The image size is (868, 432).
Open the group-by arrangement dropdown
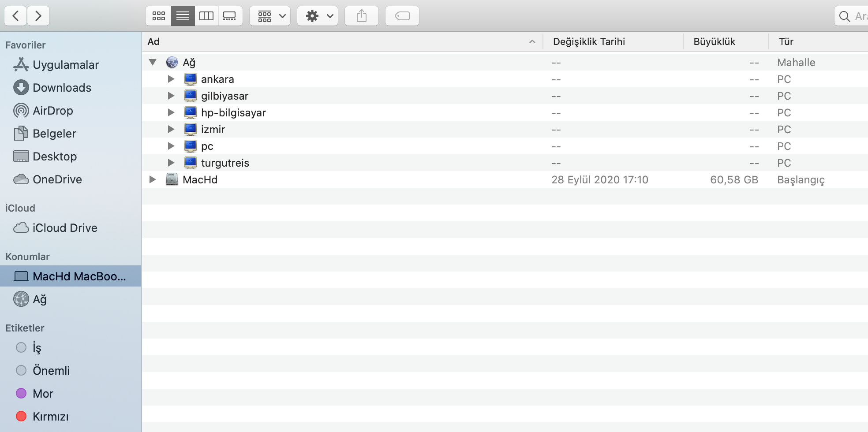[x=270, y=16]
